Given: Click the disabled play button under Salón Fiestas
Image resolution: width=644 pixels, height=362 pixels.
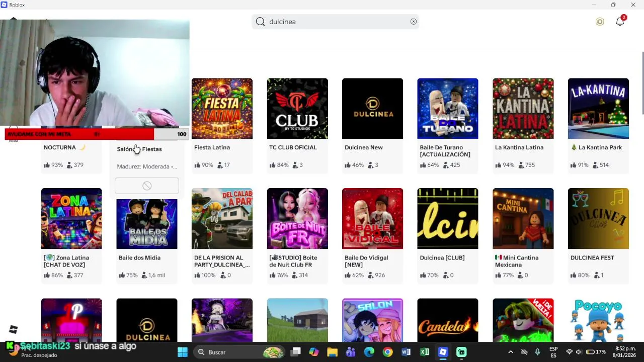Looking at the screenshot, I should [x=147, y=186].
